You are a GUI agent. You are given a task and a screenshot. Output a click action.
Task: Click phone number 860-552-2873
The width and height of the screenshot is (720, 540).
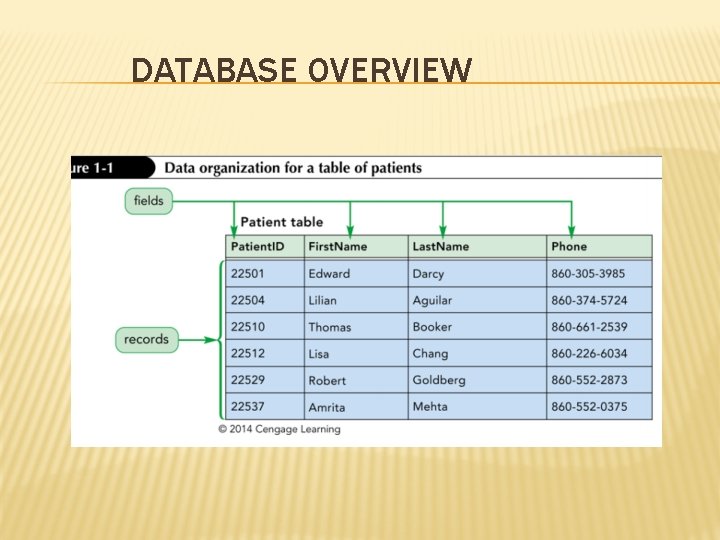(599, 380)
